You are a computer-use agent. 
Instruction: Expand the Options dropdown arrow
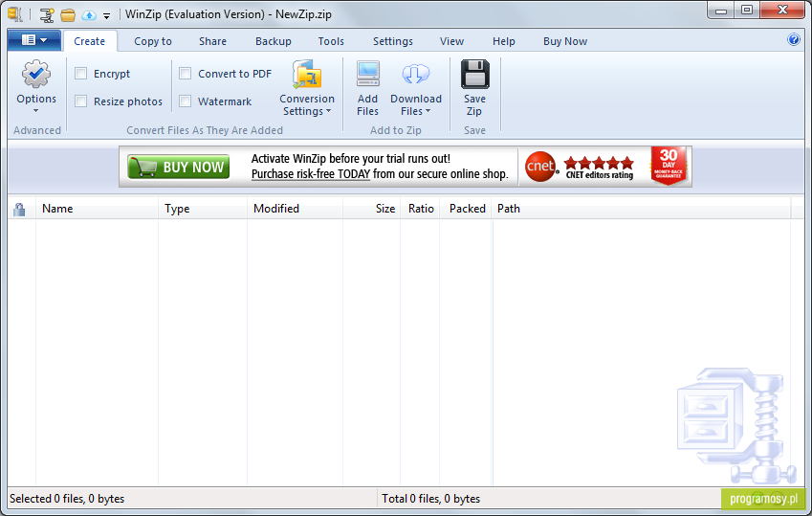pyautogui.click(x=35, y=110)
